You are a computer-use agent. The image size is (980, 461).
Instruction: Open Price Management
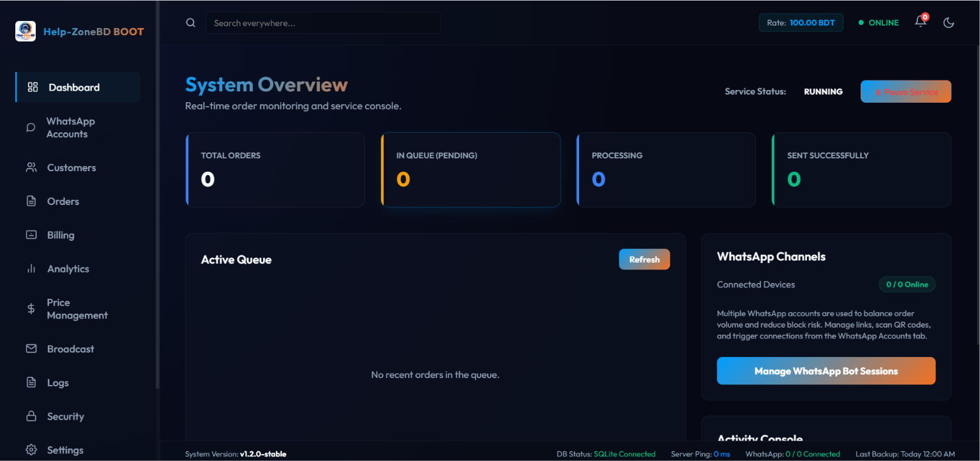pyautogui.click(x=78, y=309)
